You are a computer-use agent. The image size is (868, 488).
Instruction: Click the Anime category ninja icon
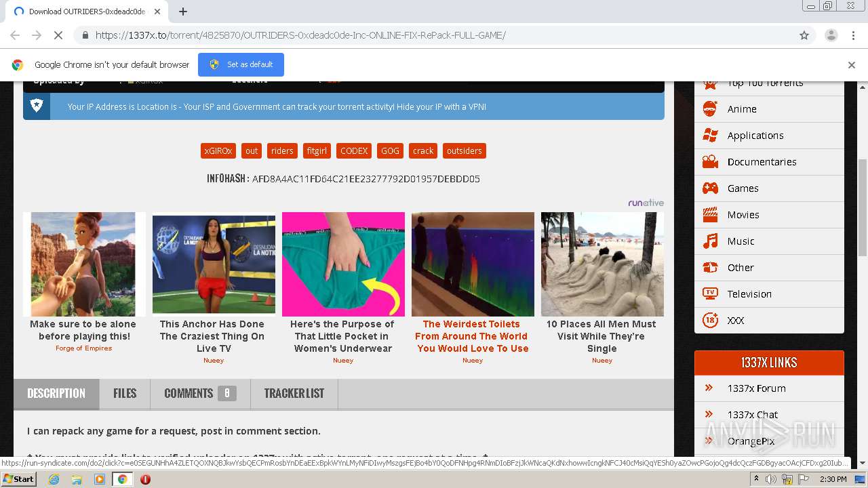[x=710, y=108]
